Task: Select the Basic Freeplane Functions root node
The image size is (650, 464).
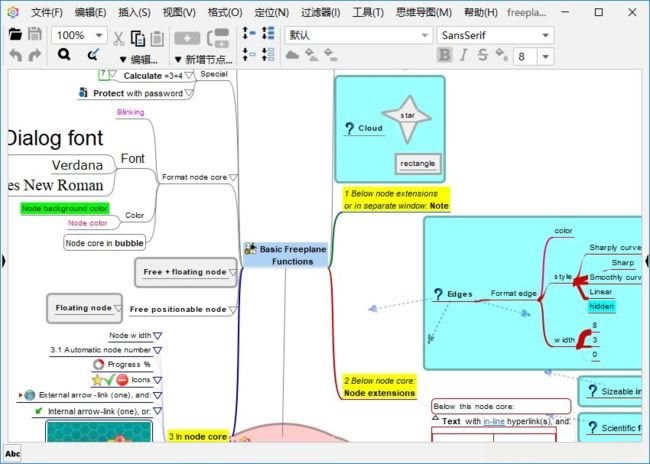Action: (x=286, y=255)
